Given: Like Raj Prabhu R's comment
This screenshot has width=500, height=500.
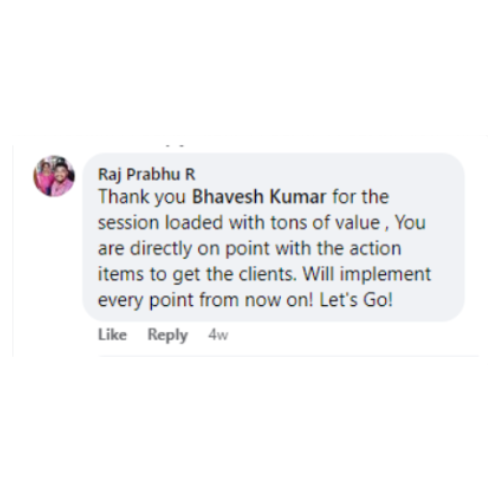Looking at the screenshot, I should point(112,334).
